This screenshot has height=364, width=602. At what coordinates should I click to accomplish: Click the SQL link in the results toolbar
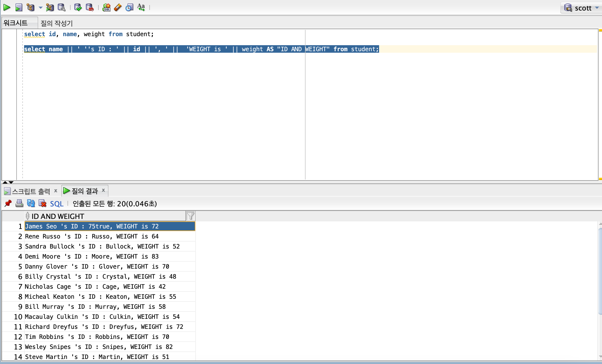pos(57,204)
